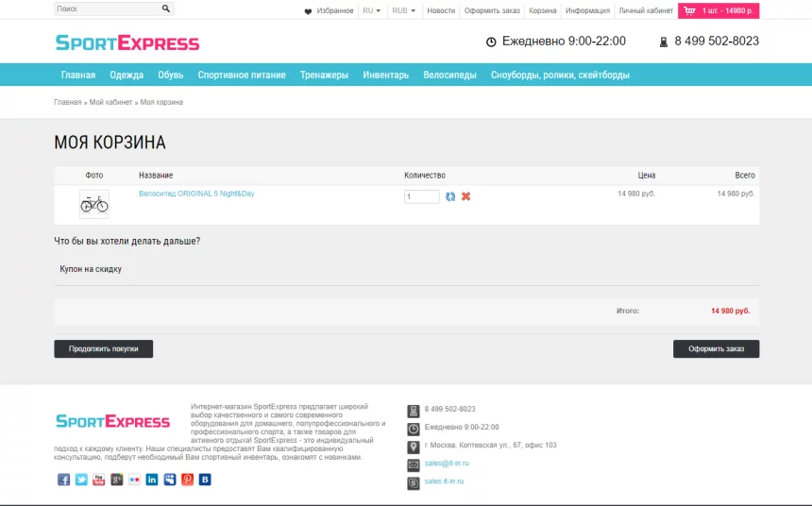Viewport: 812px width, 506px height.
Task: Open the Flickr icon in the footer
Action: pos(135,480)
